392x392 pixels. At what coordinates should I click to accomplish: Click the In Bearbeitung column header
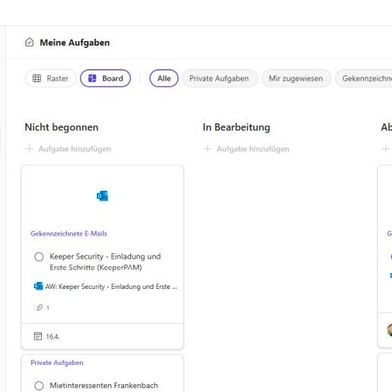coord(236,127)
